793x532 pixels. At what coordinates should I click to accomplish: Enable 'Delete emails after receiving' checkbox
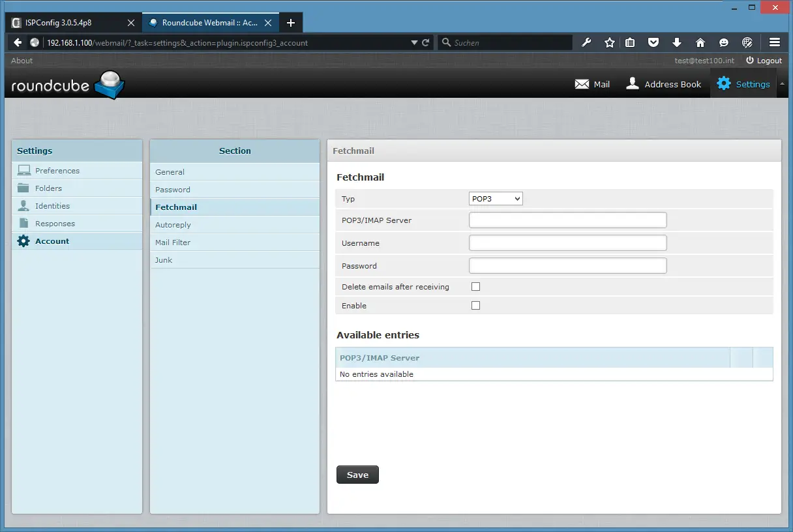pyautogui.click(x=475, y=287)
